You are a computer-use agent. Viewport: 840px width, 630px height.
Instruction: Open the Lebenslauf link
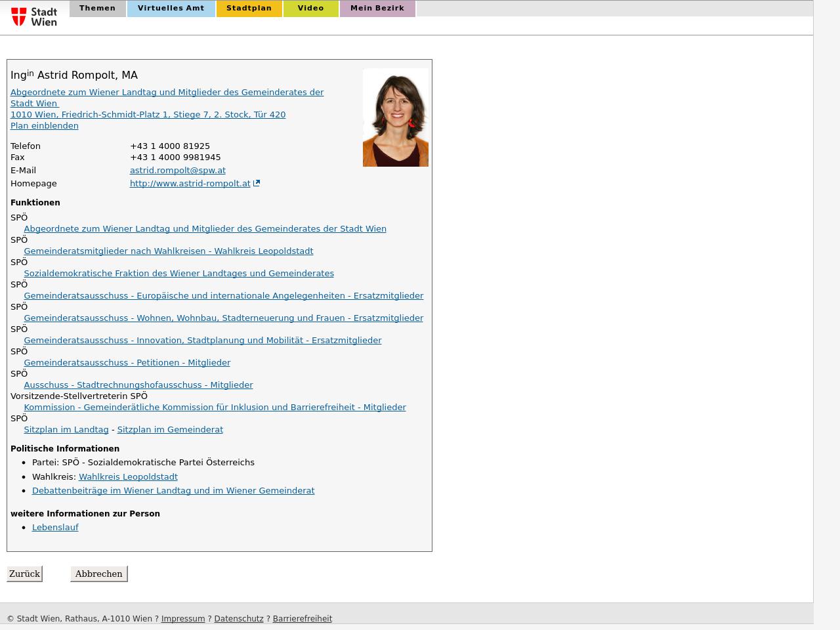tap(55, 528)
